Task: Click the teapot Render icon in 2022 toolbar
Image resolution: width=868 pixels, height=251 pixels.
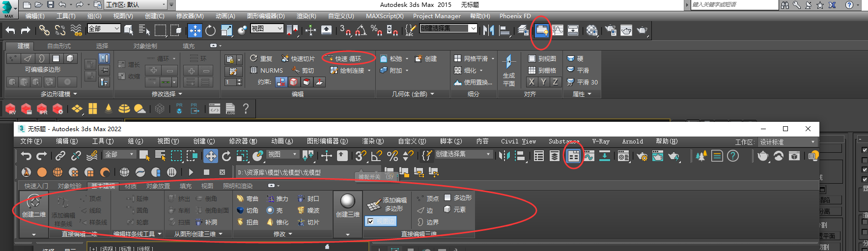Action: coord(762,156)
